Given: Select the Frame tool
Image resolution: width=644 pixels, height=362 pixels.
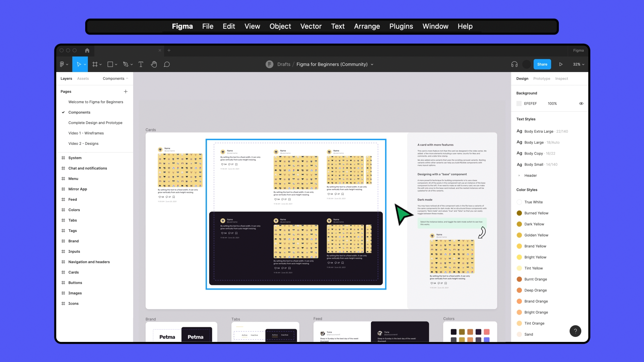Looking at the screenshot, I should (95, 64).
